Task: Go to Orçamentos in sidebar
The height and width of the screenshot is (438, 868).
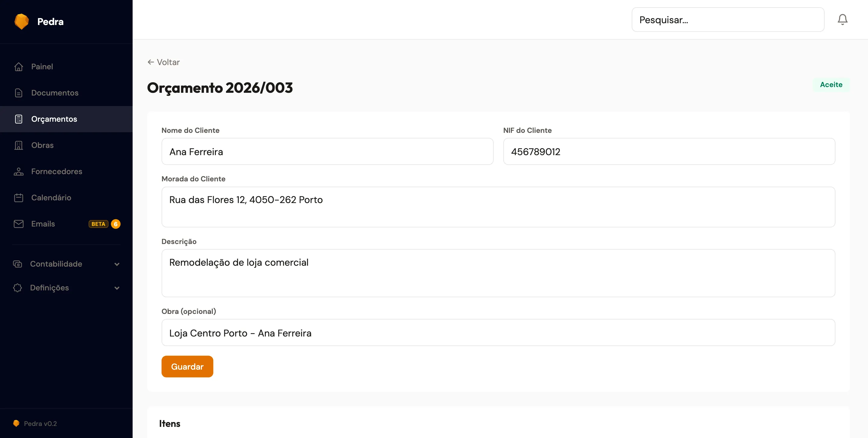Action: (x=54, y=119)
